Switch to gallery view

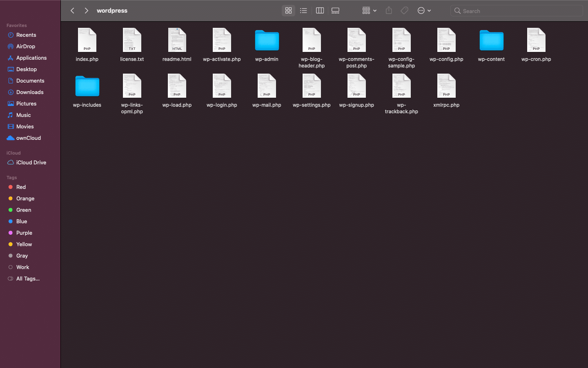336,11
